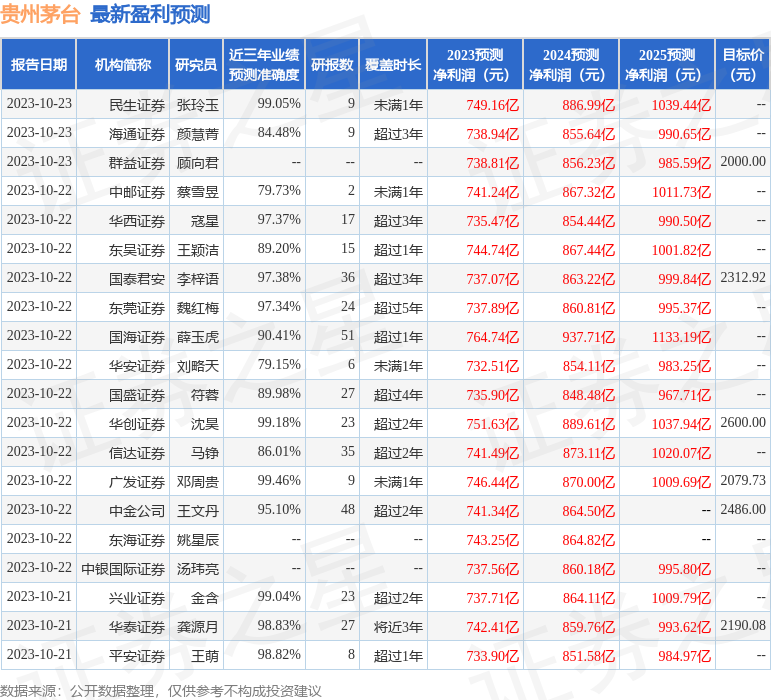Viewport: 771px width, 700px height.
Task: Click the 2079.73 target price
Action: 743,481
